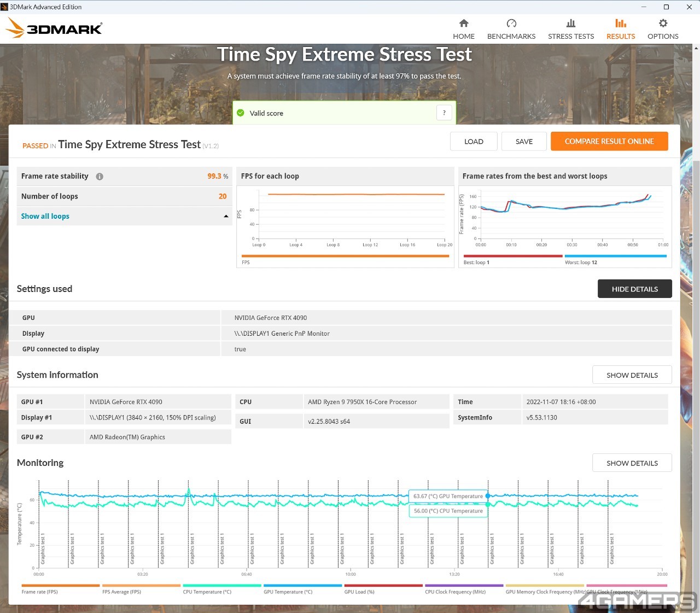Image resolution: width=700 pixels, height=613 pixels.
Task: Select the NVIDIA GeForce RTX 4090 GPU #1 value
Action: pos(126,402)
